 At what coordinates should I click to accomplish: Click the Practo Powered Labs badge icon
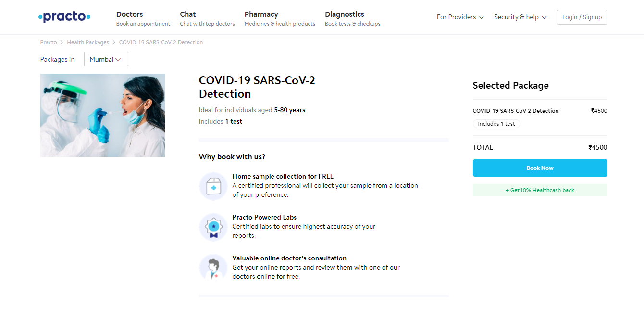tap(213, 227)
